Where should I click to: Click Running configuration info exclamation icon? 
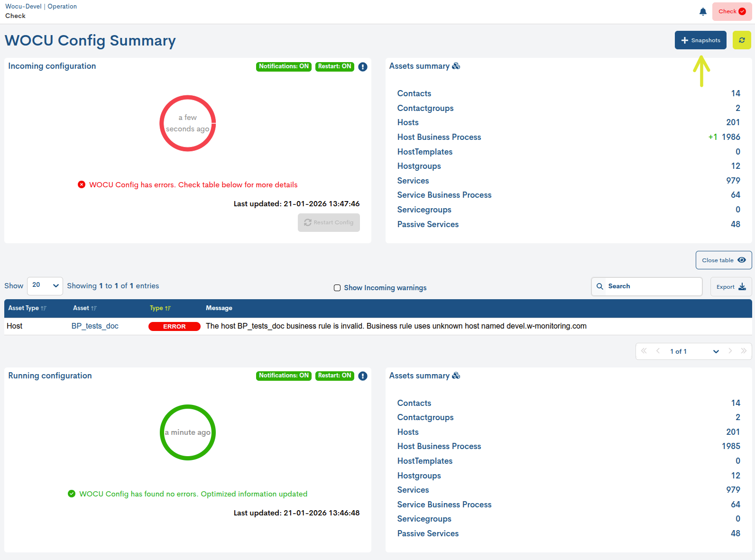tap(363, 376)
